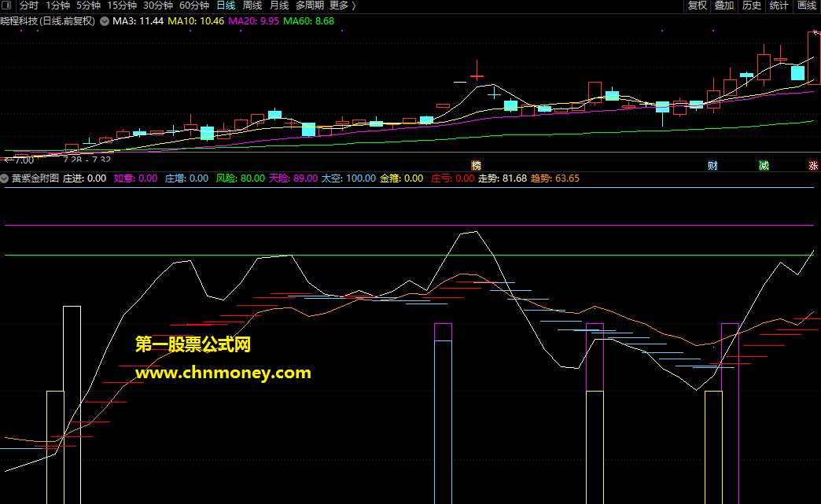
Task: Click the MA10: 10.46 indicator label
Action: click(x=196, y=21)
